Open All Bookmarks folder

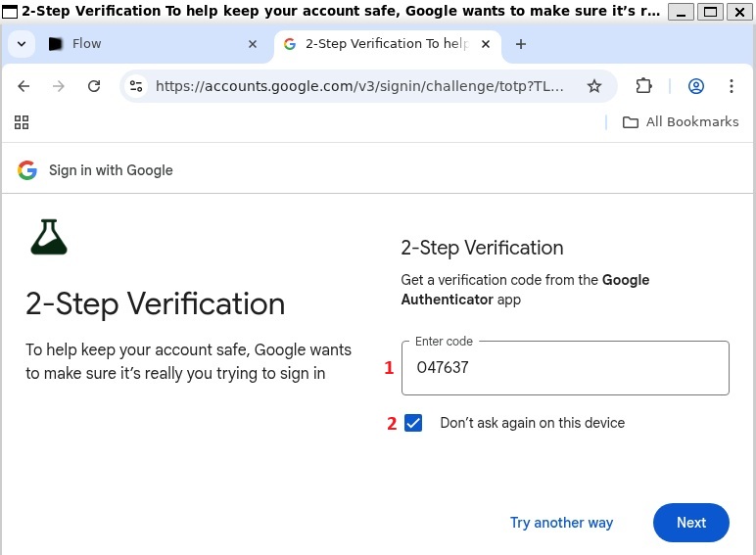click(x=681, y=122)
